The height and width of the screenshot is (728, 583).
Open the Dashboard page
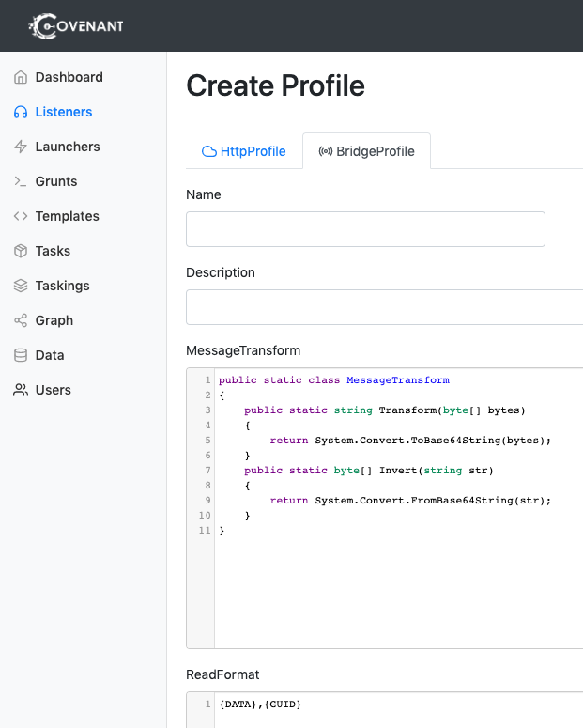(x=69, y=77)
